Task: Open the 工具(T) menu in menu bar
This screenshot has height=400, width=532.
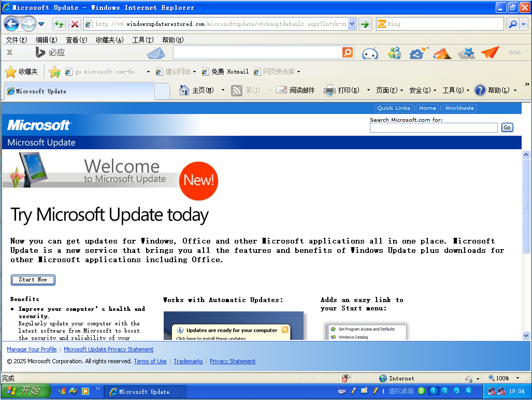Action: (x=143, y=40)
